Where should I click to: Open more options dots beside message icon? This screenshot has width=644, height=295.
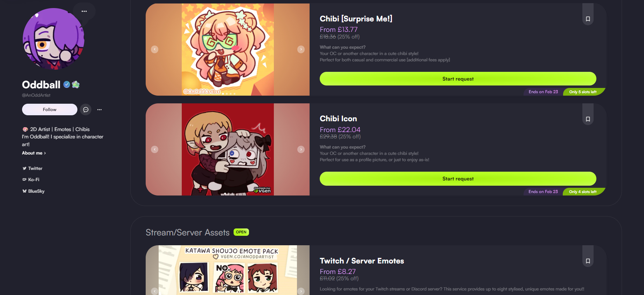coord(99,110)
